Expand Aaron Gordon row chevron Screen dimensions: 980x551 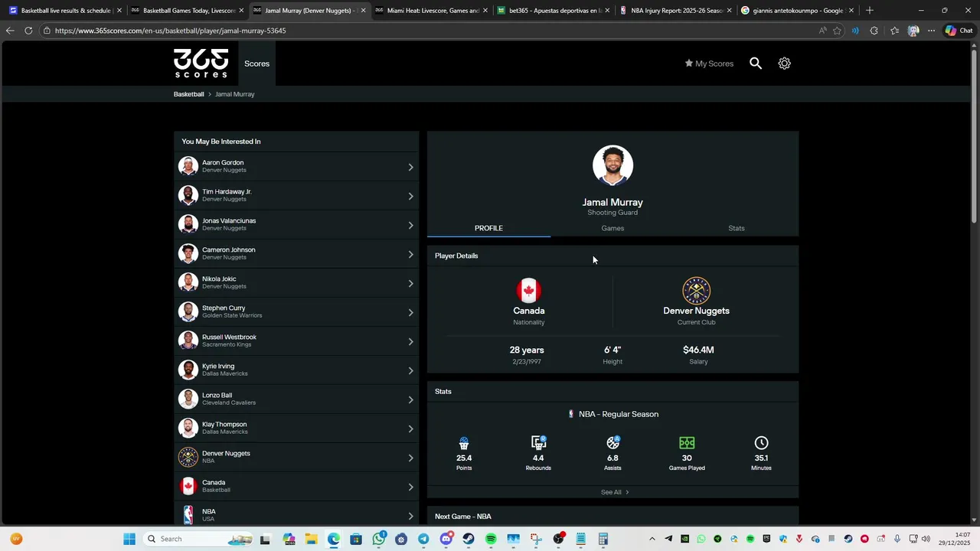pos(410,167)
